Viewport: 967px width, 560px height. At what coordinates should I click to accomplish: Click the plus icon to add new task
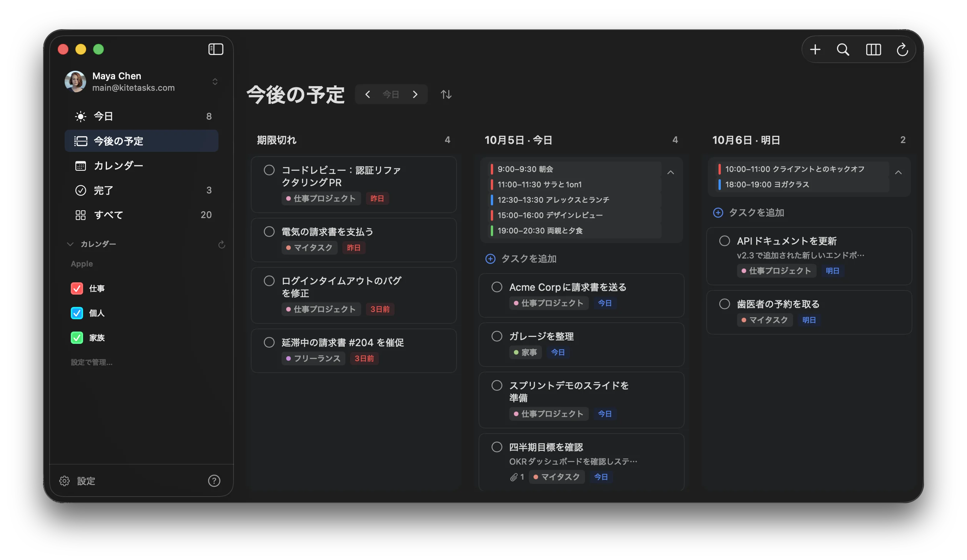[x=815, y=49]
